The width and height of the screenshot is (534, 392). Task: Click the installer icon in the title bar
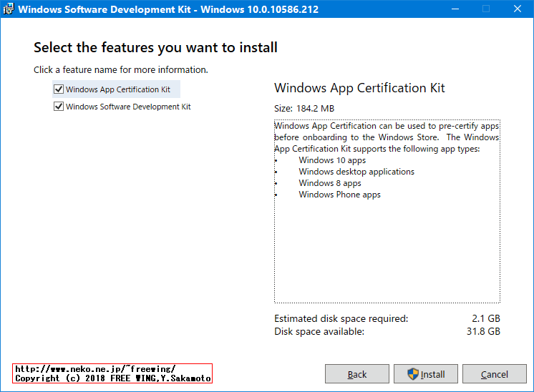(8, 9)
